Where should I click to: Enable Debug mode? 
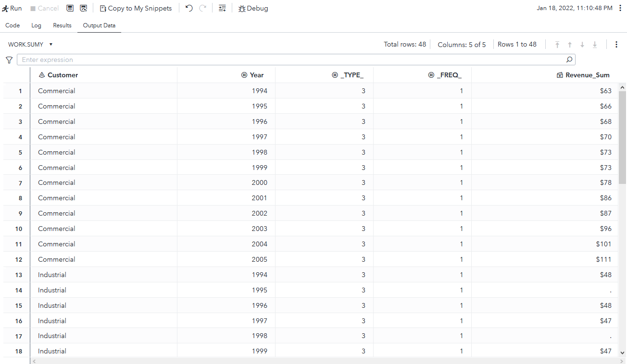coord(253,8)
